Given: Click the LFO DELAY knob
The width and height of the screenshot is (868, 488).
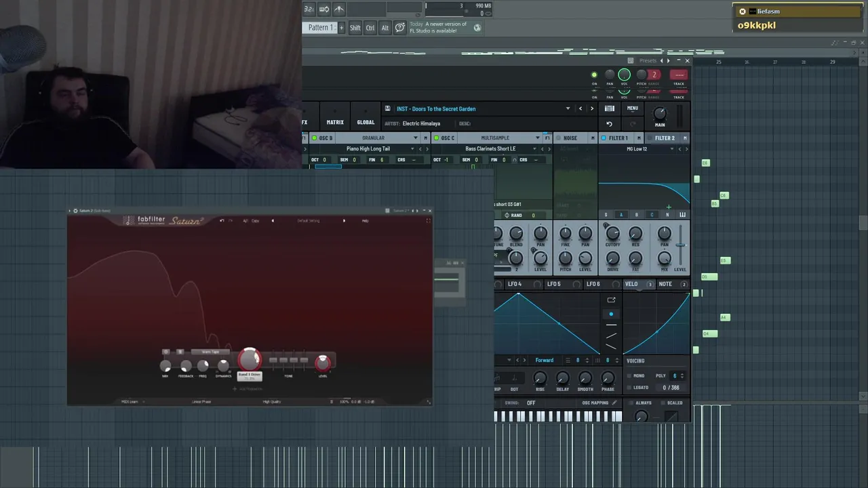Looking at the screenshot, I should point(563,378).
